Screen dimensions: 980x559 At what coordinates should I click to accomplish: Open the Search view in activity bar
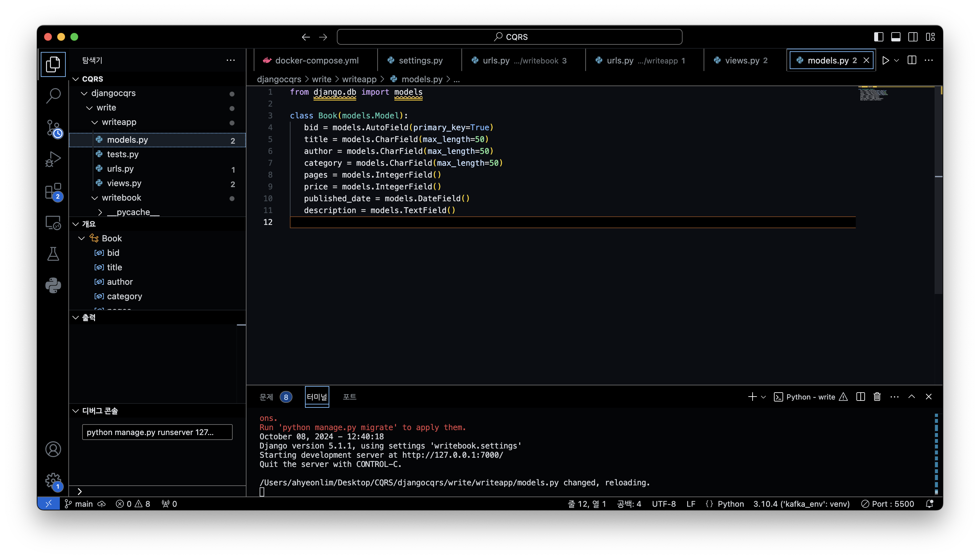tap(53, 95)
